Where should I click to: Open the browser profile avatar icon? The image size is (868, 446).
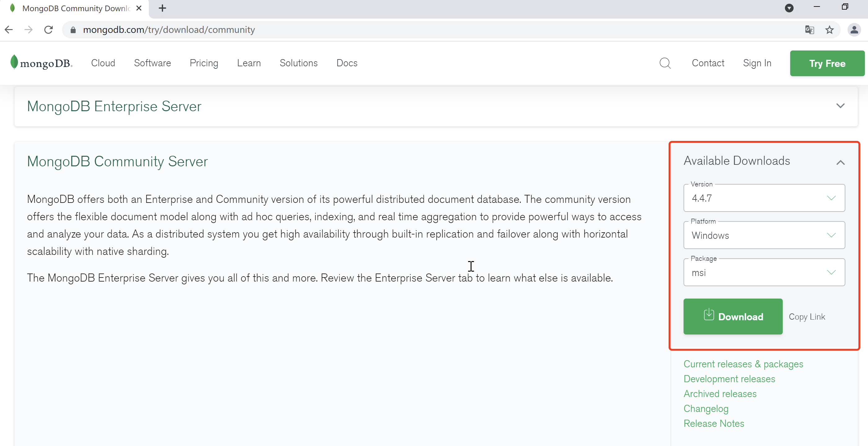pos(854,30)
